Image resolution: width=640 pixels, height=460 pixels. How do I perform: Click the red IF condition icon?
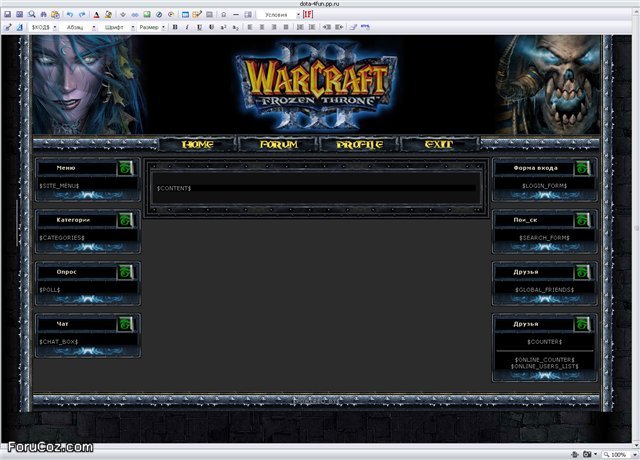308,15
